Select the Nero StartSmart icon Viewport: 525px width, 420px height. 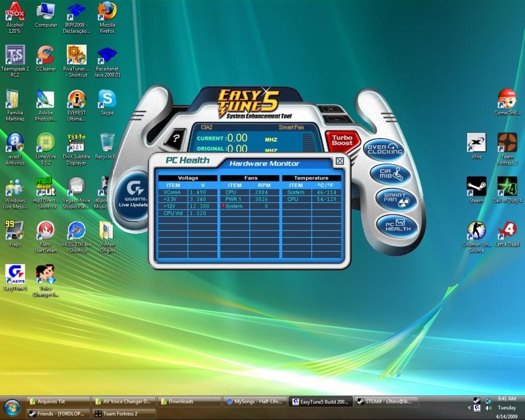coord(46,237)
